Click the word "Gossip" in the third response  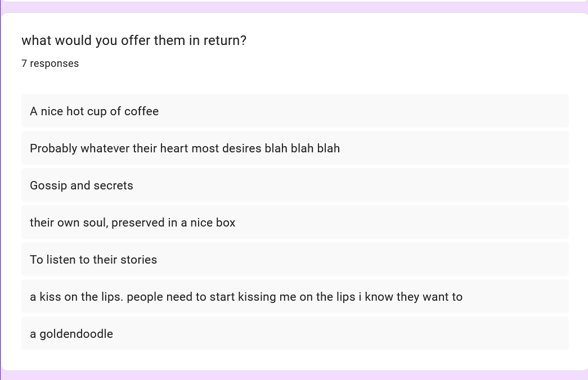[48, 186]
